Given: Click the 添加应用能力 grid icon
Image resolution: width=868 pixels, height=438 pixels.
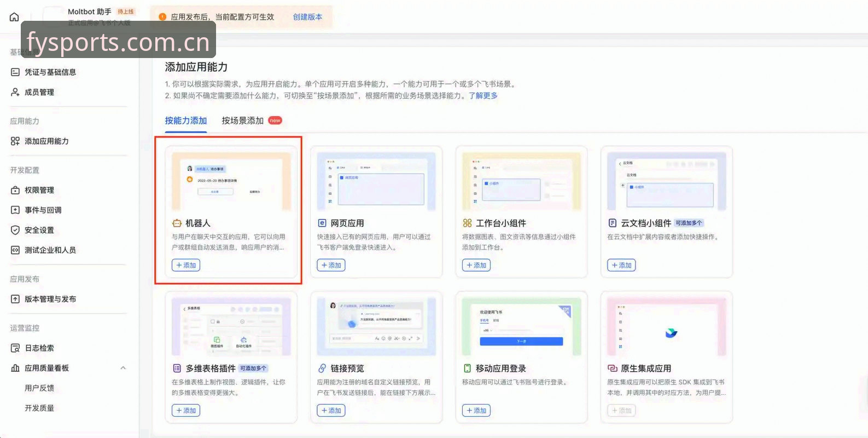Looking at the screenshot, I should [15, 141].
